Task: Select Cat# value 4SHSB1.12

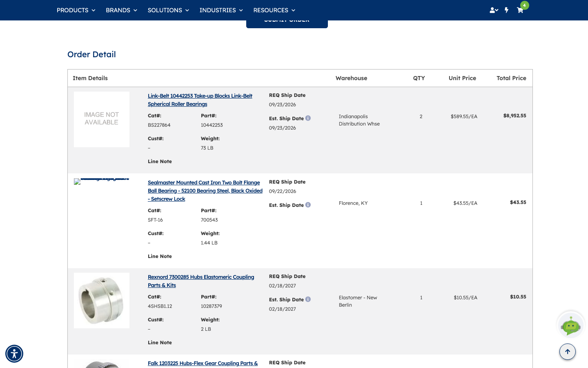Action: 160,306
